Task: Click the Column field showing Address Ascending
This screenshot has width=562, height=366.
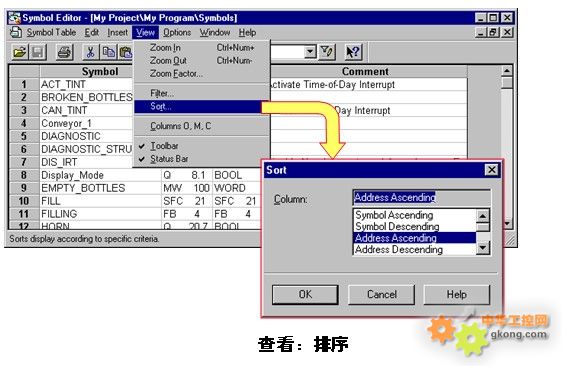Action: (x=422, y=198)
